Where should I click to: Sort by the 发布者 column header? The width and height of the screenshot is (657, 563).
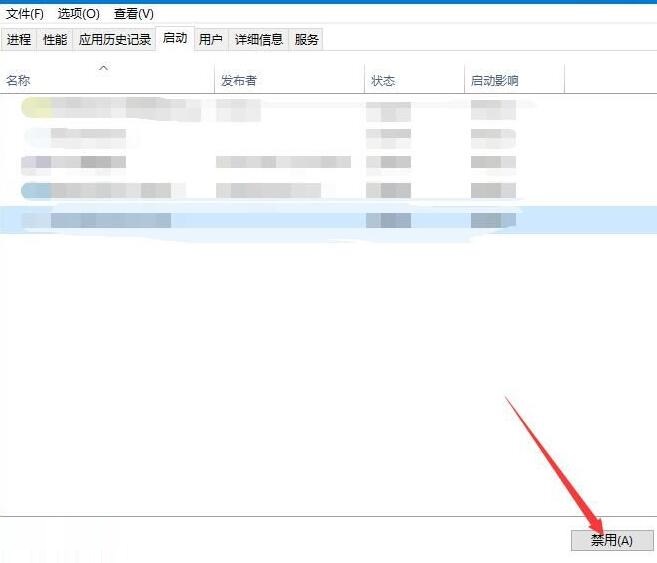pyautogui.click(x=290, y=79)
